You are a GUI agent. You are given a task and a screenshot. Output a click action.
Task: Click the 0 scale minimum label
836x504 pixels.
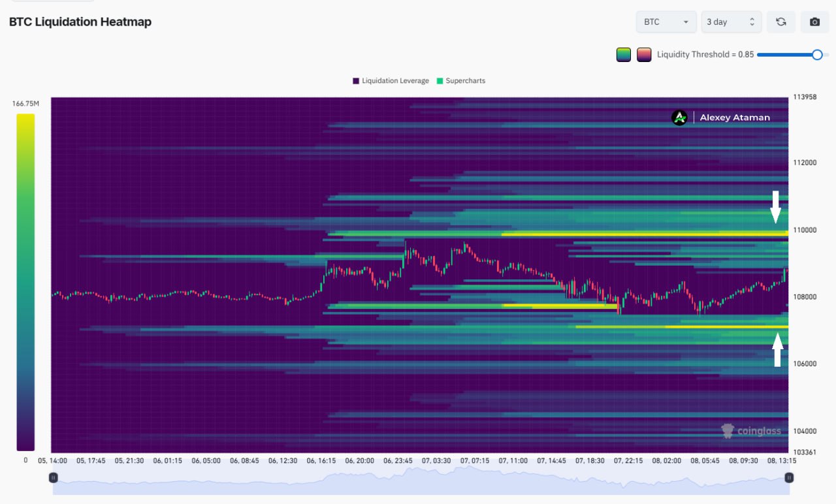point(25,460)
